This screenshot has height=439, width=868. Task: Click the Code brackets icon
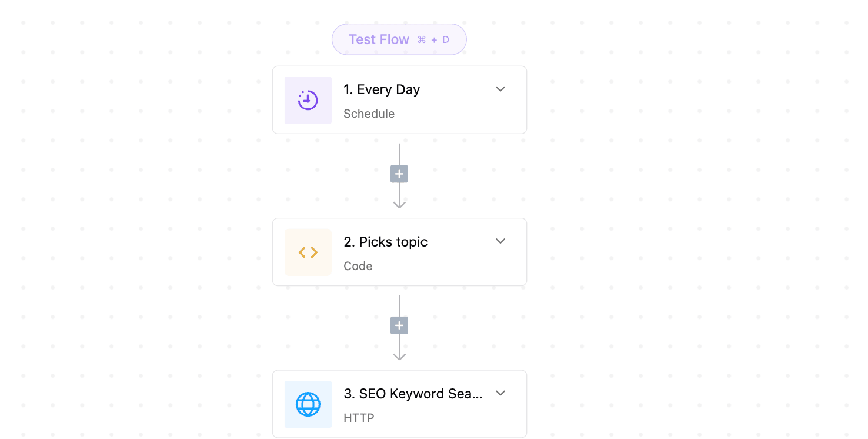(308, 252)
